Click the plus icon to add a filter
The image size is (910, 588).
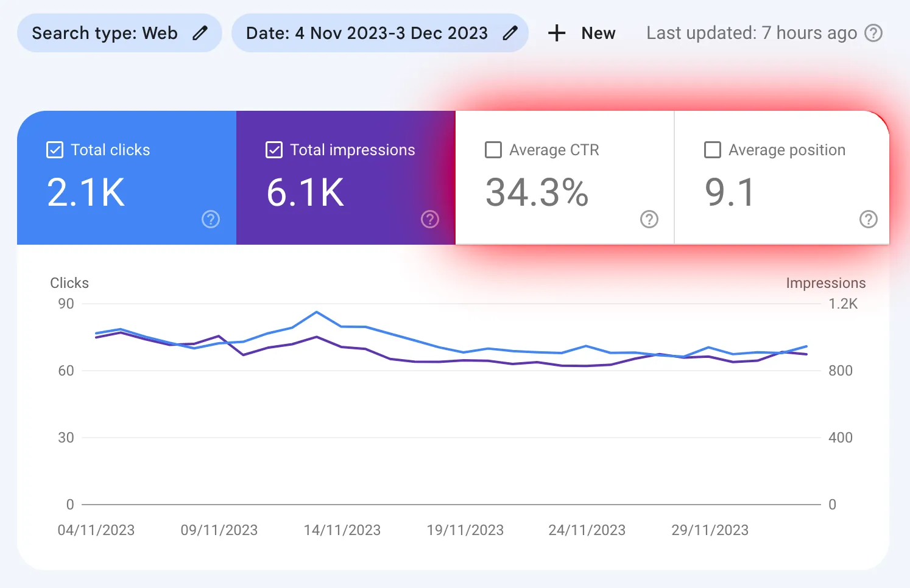tap(557, 33)
